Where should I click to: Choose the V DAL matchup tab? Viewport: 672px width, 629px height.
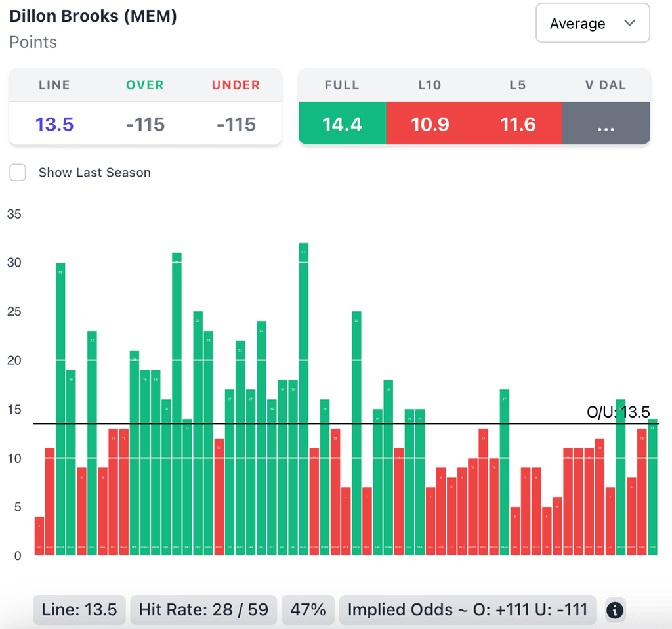tap(605, 123)
